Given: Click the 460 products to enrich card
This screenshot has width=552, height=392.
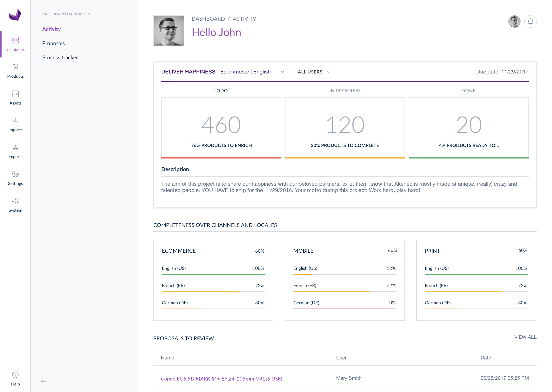Looking at the screenshot, I should (x=221, y=128).
